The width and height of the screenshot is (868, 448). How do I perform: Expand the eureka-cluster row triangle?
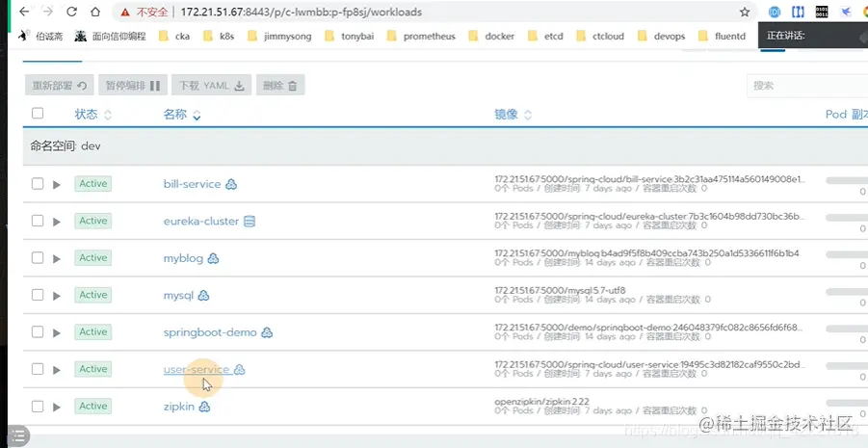57,222
